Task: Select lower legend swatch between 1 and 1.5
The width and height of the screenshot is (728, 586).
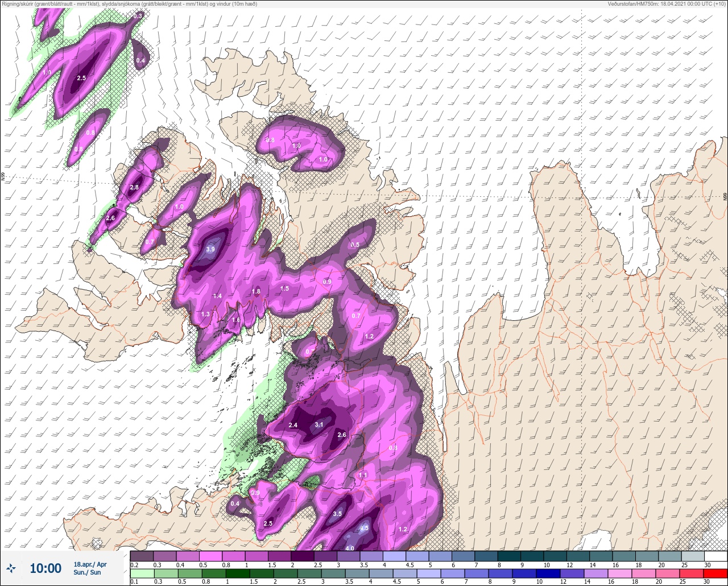Action: [239, 573]
